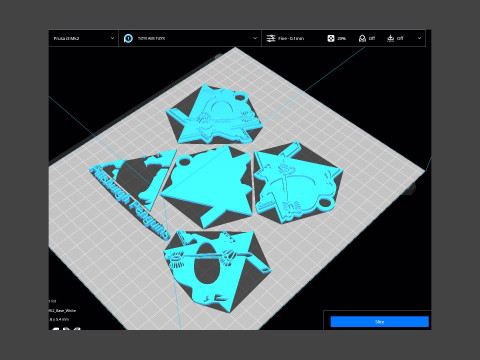Screen dimensions: 480x360
Task: Click the build plate adhesion icon
Action: coord(390,38)
